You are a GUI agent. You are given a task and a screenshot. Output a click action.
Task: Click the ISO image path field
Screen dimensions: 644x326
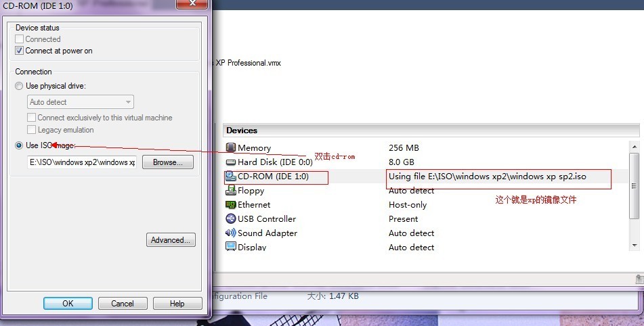click(82, 162)
